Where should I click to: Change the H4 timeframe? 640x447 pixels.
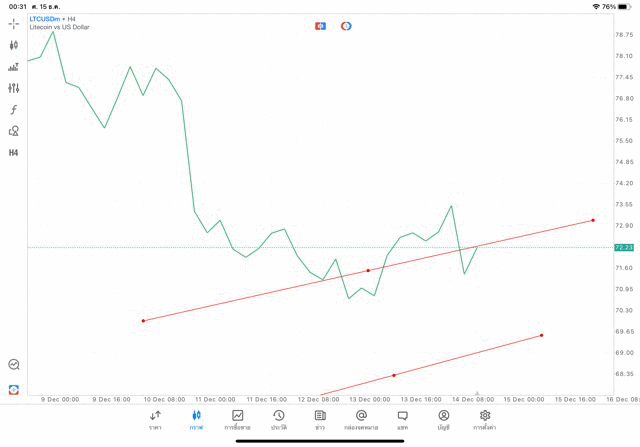[14, 153]
